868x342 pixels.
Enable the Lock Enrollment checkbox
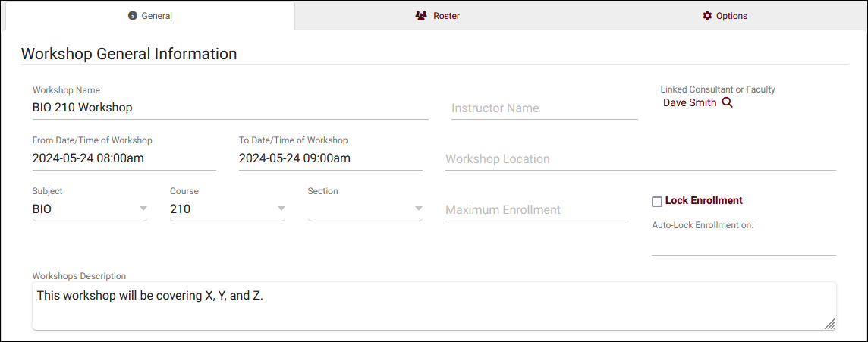pos(657,201)
